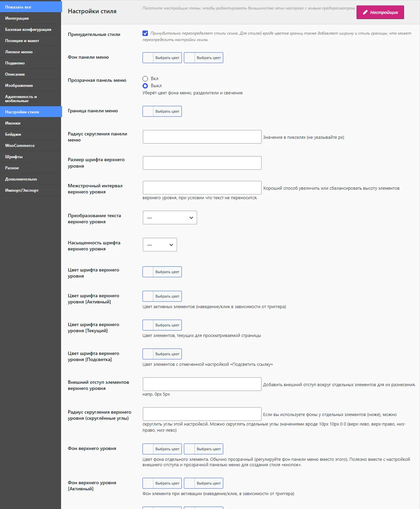
Task: Open the Базовая конфигурация tab
Action: point(31,30)
